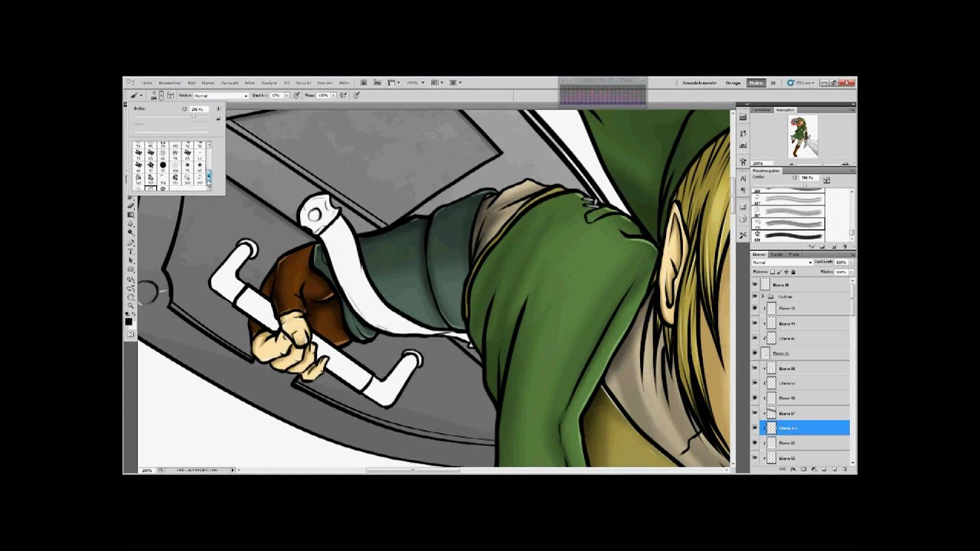Select the Hand tool
The height and width of the screenshot is (551, 980).
pyautogui.click(x=131, y=296)
